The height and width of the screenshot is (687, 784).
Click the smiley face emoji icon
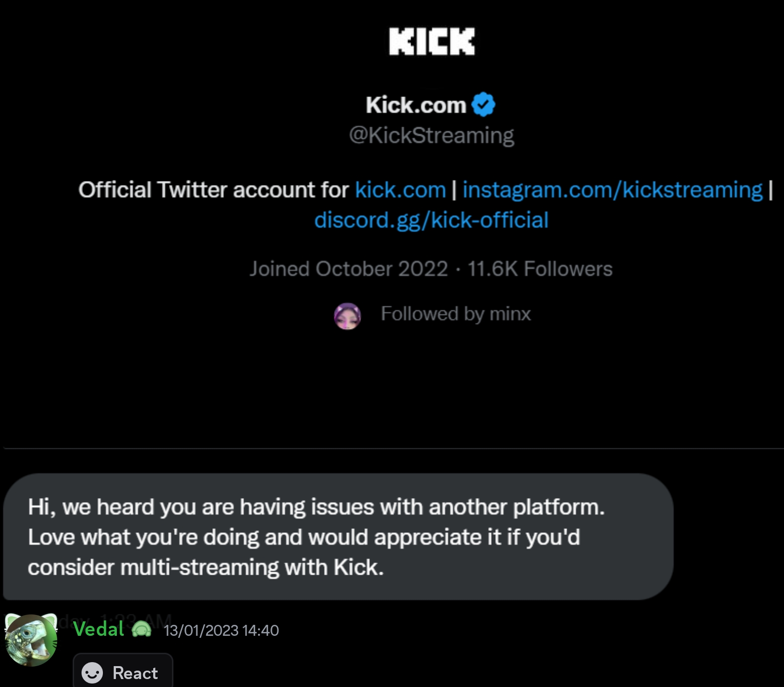(x=92, y=673)
